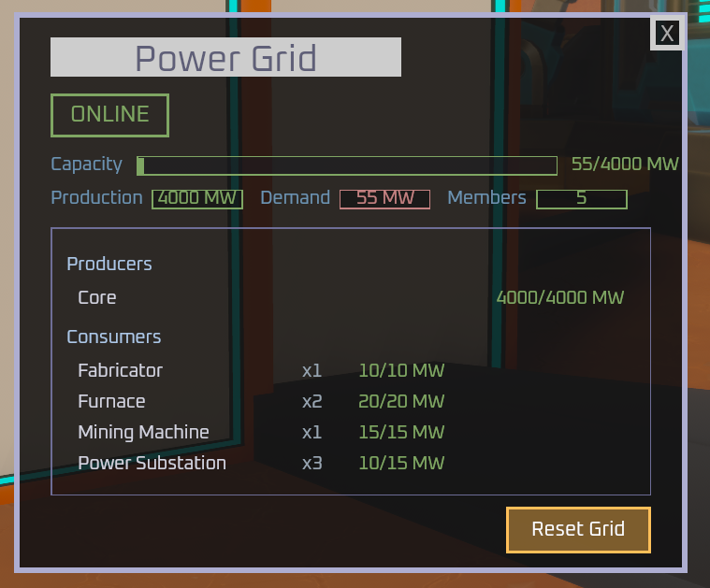This screenshot has width=710, height=588.
Task: Click the Fabricator 10/10 MW value
Action: pos(401,370)
